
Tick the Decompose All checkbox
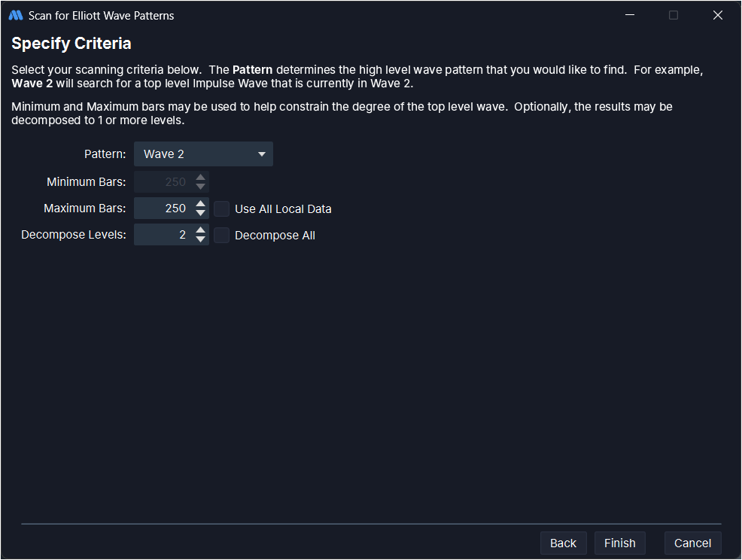pyautogui.click(x=221, y=236)
